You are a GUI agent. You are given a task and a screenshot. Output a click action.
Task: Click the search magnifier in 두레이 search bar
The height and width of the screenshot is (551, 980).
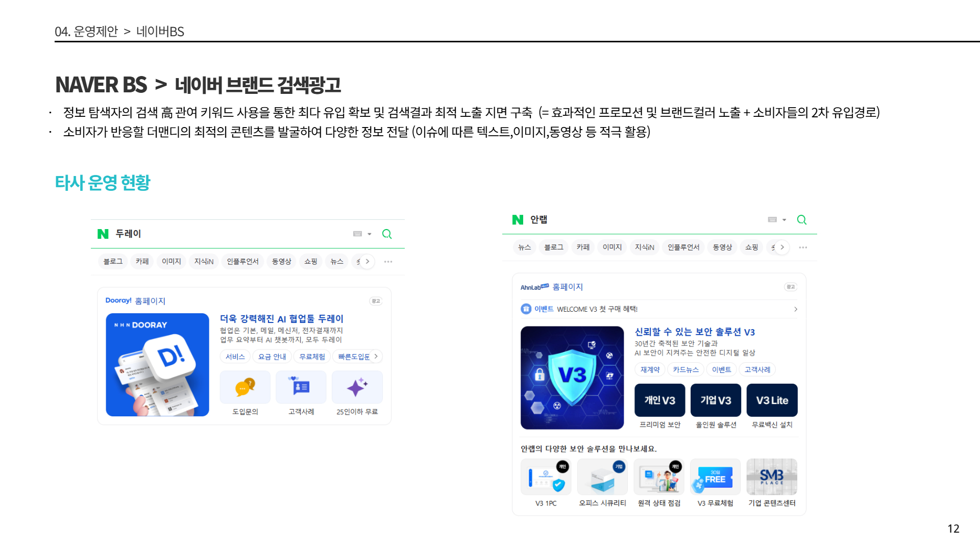(387, 234)
